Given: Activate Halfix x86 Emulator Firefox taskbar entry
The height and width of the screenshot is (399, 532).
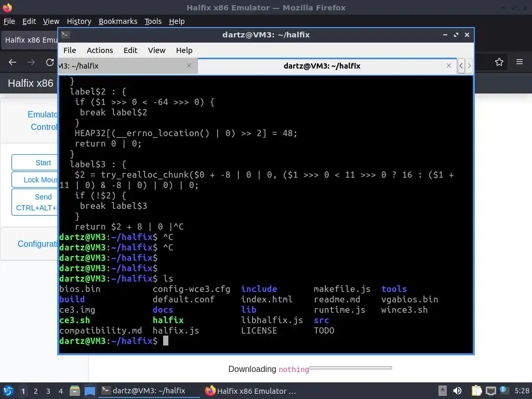Looking at the screenshot, I should click(251, 391).
